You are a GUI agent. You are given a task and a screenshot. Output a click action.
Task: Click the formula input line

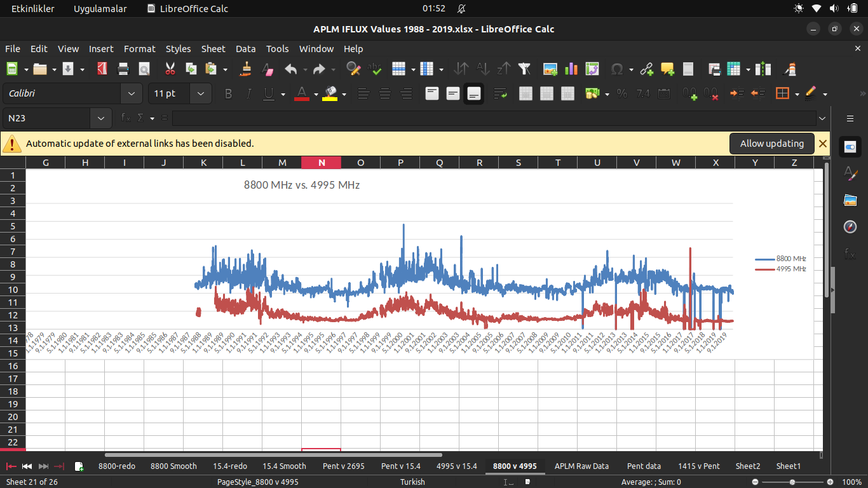point(494,118)
